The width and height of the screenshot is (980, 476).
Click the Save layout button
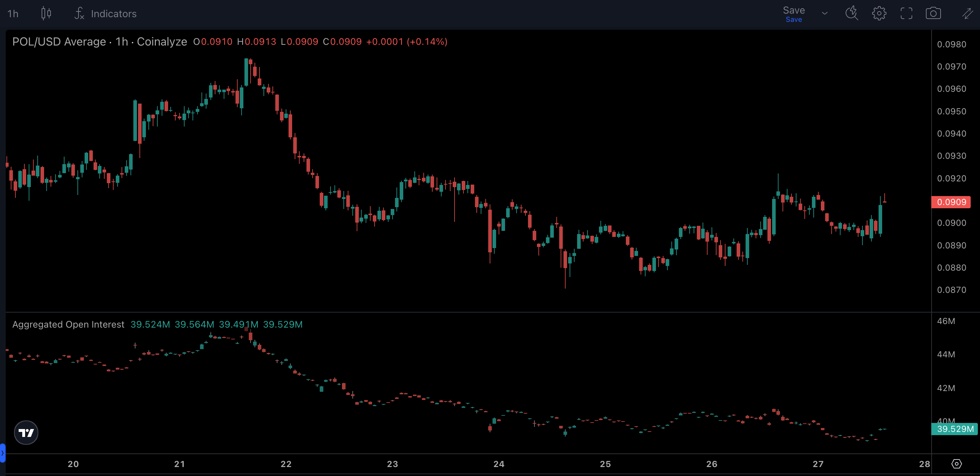pos(794,14)
